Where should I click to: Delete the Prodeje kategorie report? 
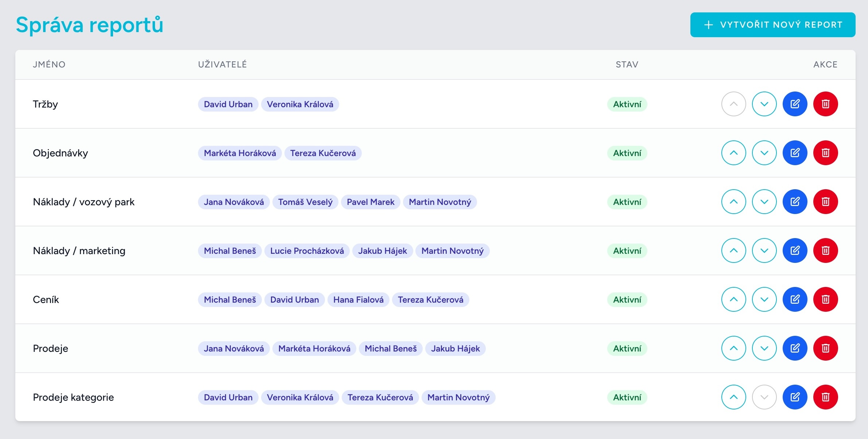[x=825, y=397]
